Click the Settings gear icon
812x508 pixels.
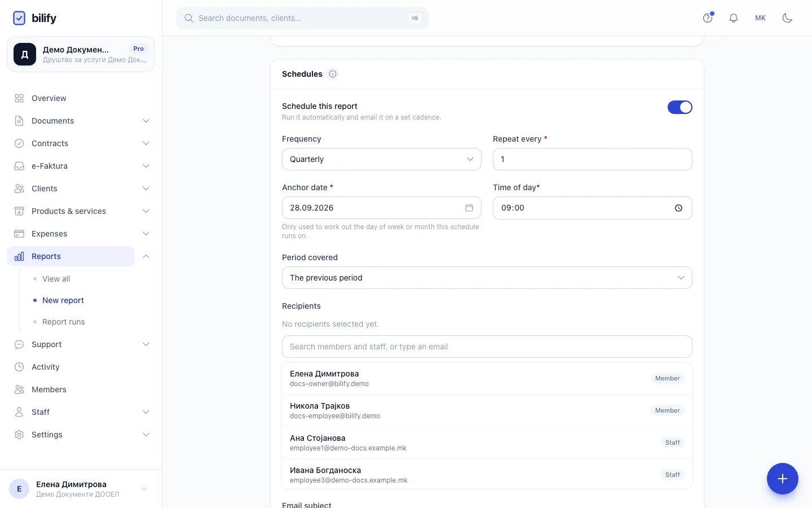tap(19, 435)
